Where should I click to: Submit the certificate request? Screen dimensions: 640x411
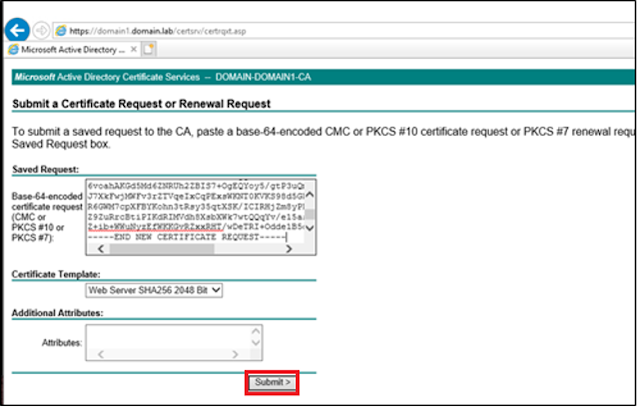(272, 383)
